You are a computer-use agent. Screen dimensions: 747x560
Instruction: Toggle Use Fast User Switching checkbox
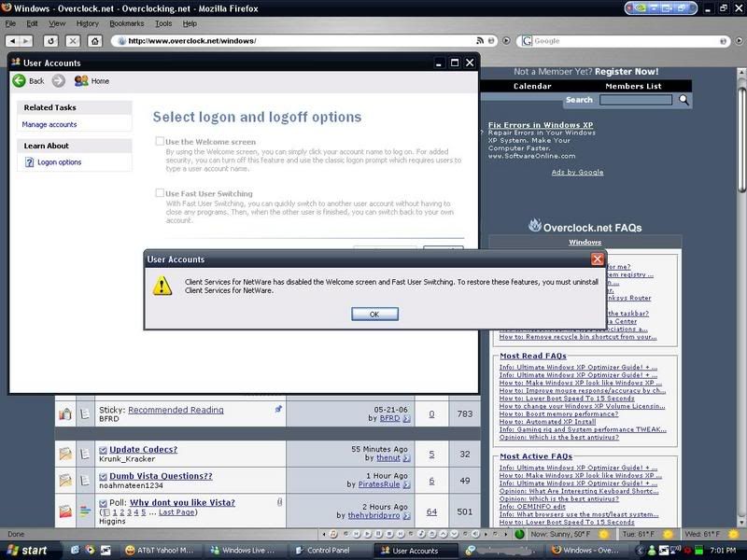[x=160, y=193]
